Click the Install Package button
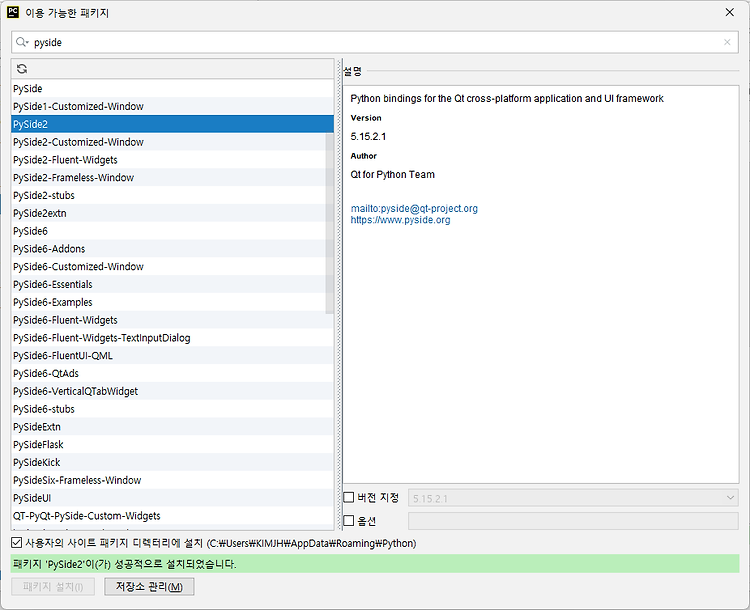This screenshot has height=610, width=750. coord(53,587)
